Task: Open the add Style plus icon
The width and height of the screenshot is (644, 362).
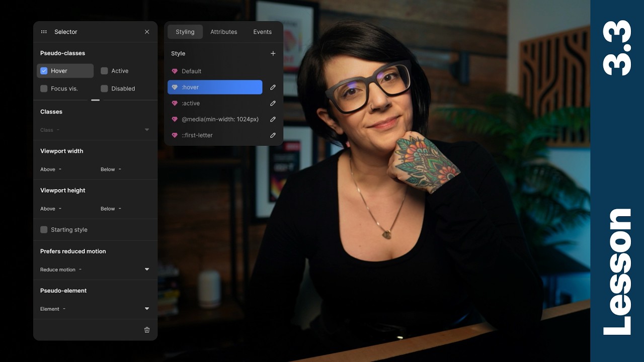Action: point(273,53)
